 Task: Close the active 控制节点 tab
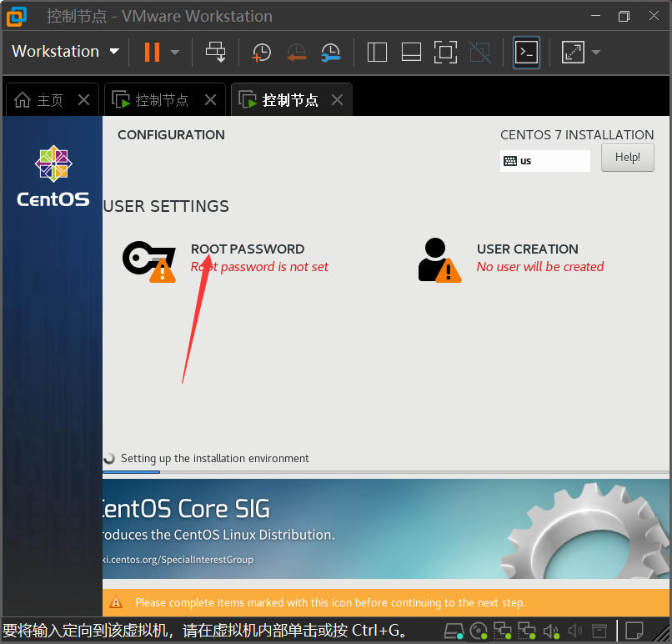[x=338, y=100]
